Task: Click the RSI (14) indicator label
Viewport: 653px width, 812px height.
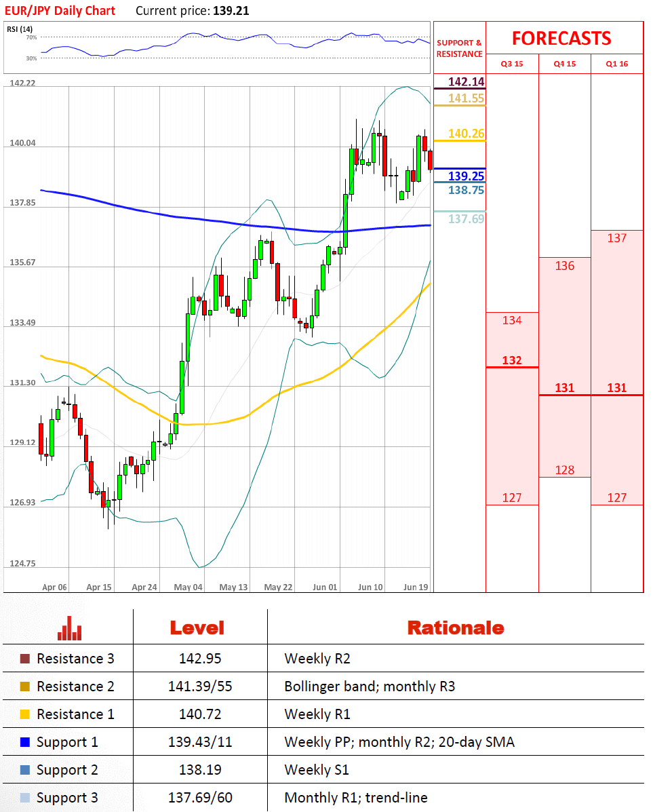Action: (20, 29)
